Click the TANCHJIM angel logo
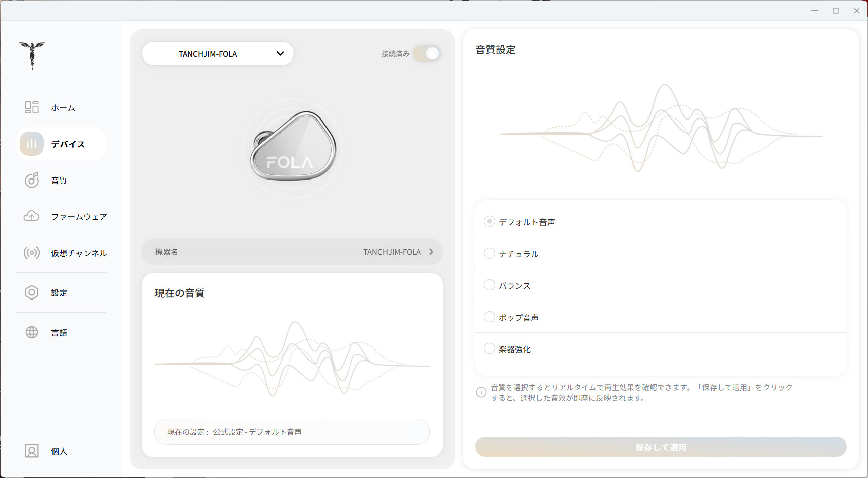The image size is (868, 478). (x=32, y=55)
